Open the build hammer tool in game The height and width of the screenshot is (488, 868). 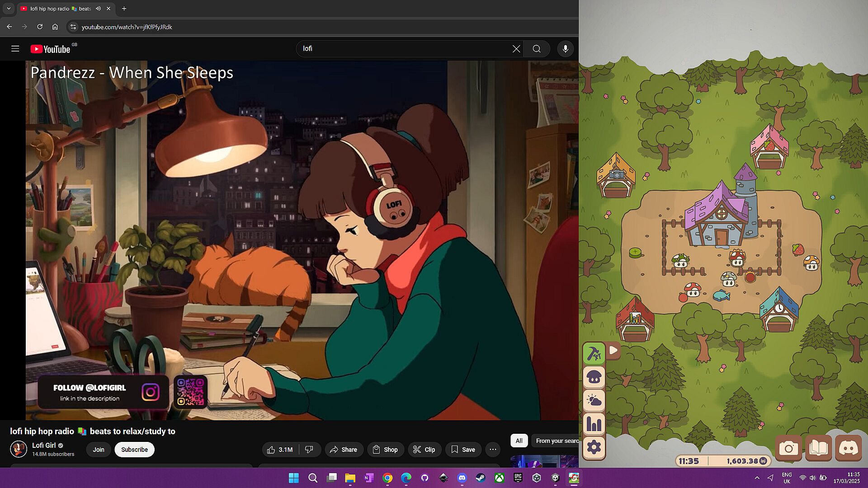pyautogui.click(x=594, y=353)
